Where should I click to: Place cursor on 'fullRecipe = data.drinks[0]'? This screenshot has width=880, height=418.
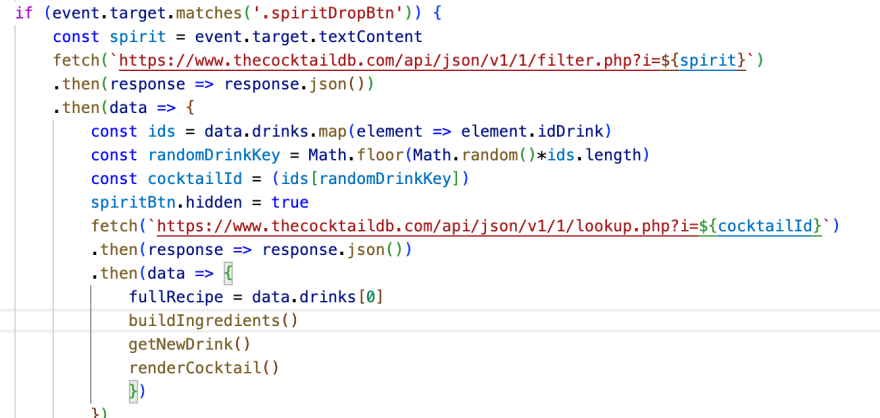pyautogui.click(x=255, y=297)
